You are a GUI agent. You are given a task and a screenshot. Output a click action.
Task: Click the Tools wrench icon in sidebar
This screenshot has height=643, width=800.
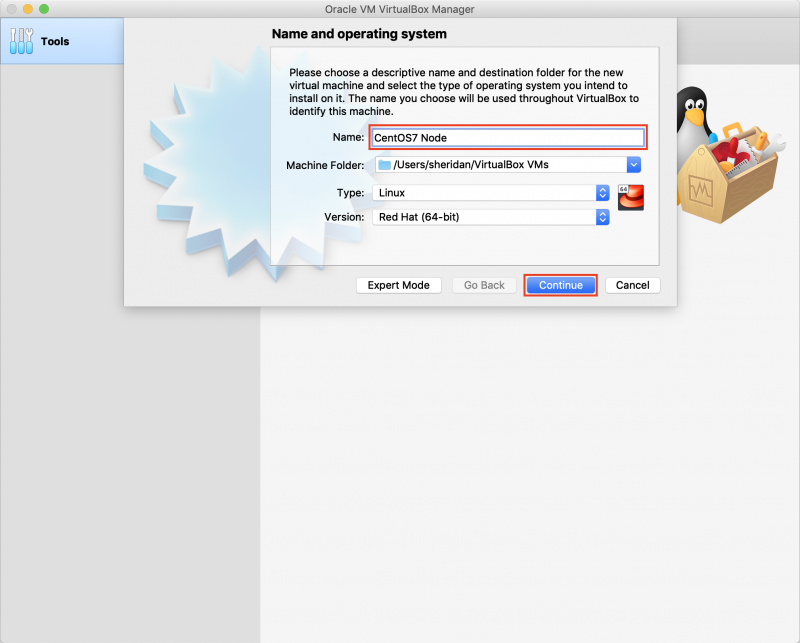(x=21, y=41)
